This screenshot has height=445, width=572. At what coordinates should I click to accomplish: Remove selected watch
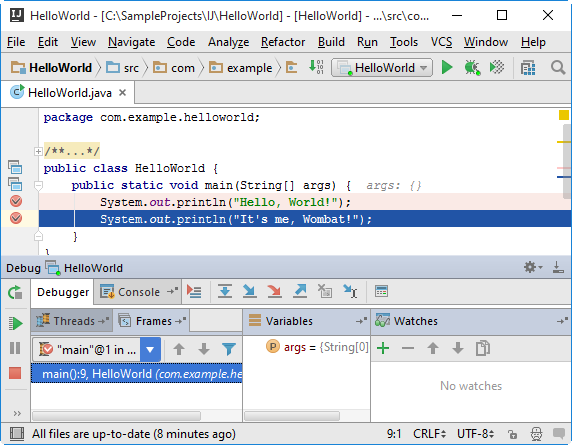coord(408,348)
